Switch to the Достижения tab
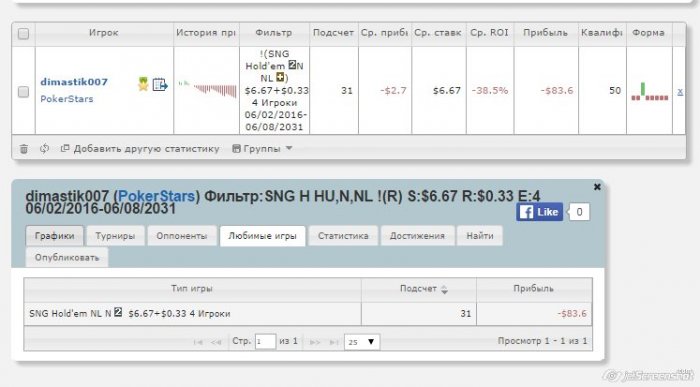The width and height of the screenshot is (700, 387). coord(417,236)
